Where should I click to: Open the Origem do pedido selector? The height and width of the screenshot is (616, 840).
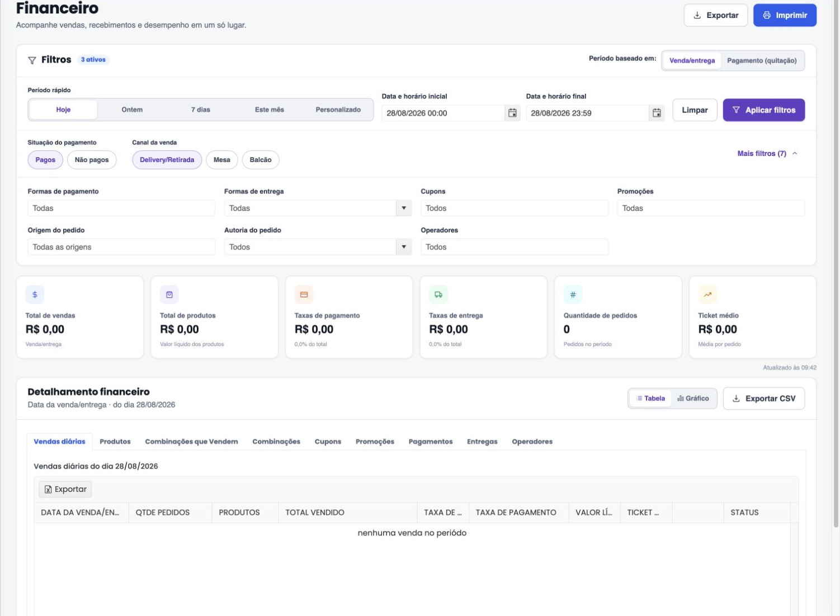click(121, 247)
